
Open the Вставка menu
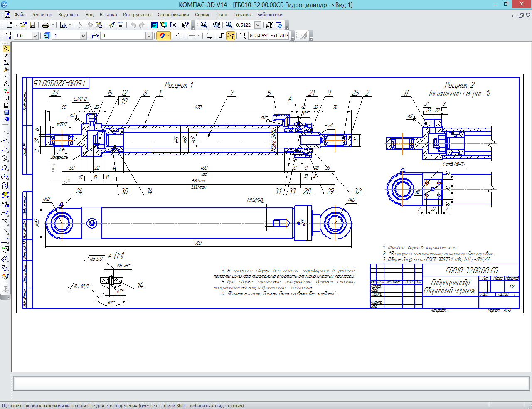(108, 15)
